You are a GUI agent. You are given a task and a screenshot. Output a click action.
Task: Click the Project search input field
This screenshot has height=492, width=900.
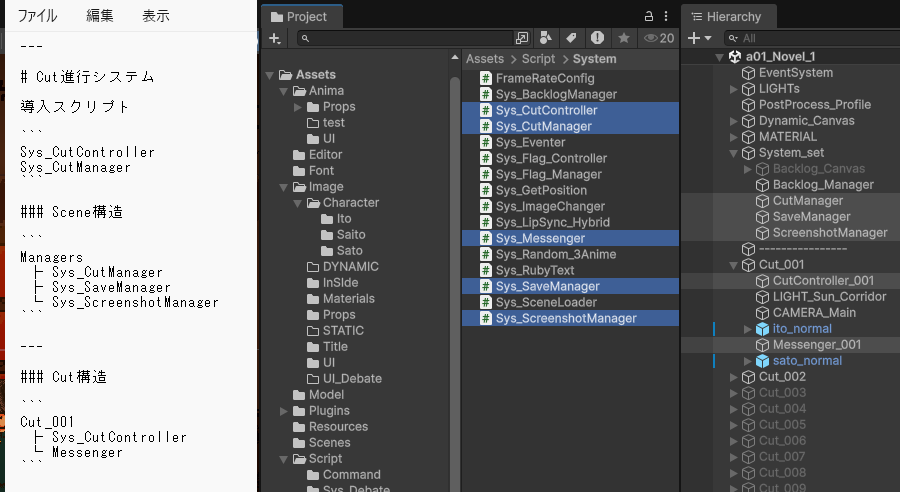point(410,38)
